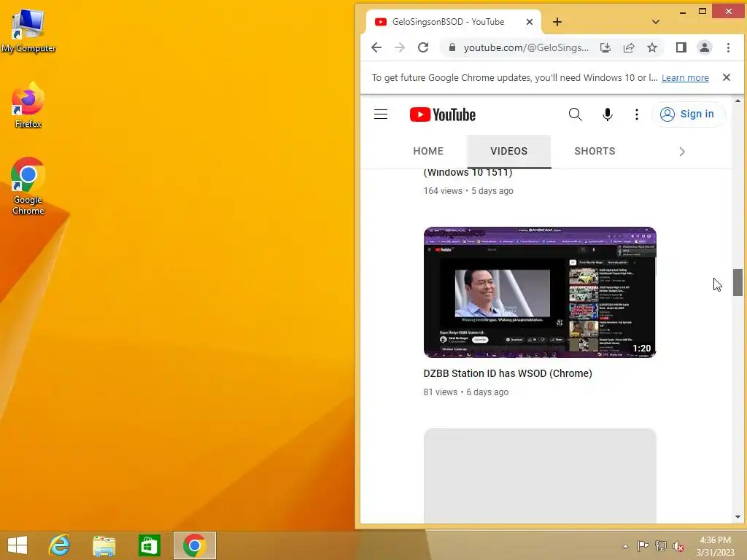Click '(Windows 10 1511)' video title
This screenshot has width=747, height=560.
pyautogui.click(x=468, y=173)
